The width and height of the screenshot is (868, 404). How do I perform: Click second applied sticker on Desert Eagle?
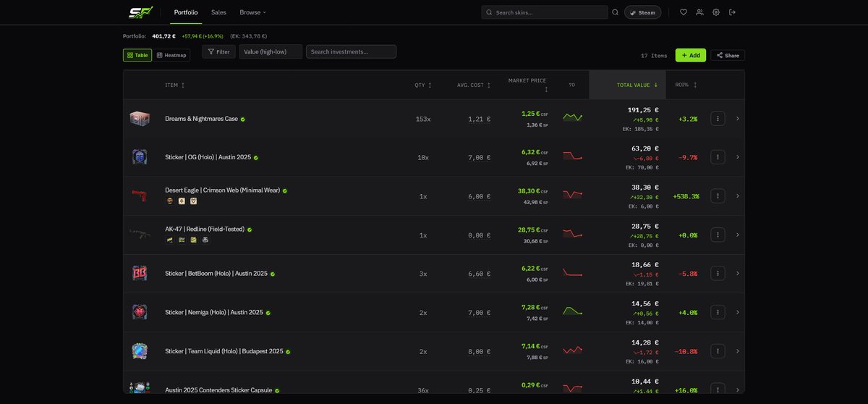tap(182, 201)
